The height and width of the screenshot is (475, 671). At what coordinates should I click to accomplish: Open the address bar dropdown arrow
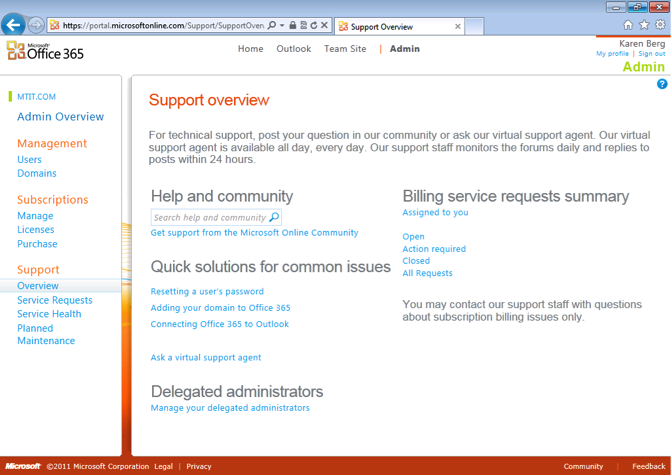(x=282, y=25)
